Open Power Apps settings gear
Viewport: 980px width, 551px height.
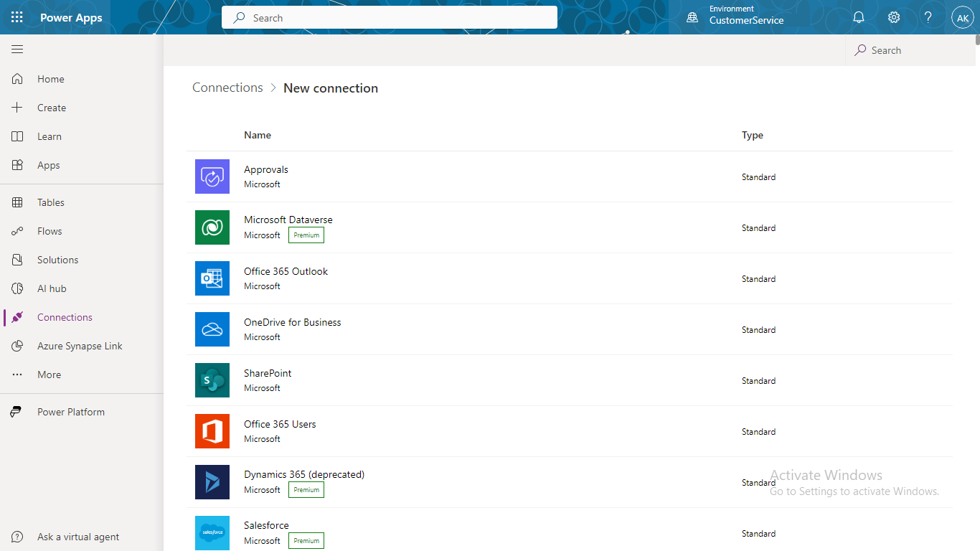(893, 17)
